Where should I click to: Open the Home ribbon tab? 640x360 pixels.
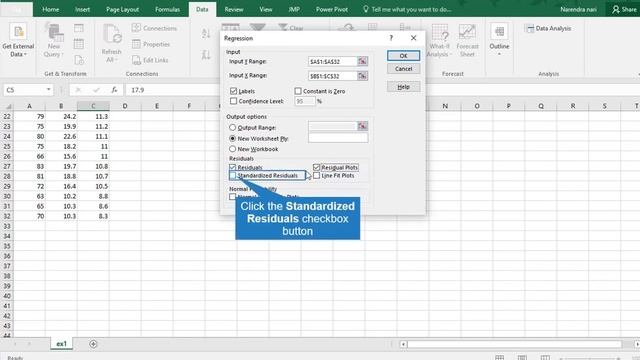(51, 9)
